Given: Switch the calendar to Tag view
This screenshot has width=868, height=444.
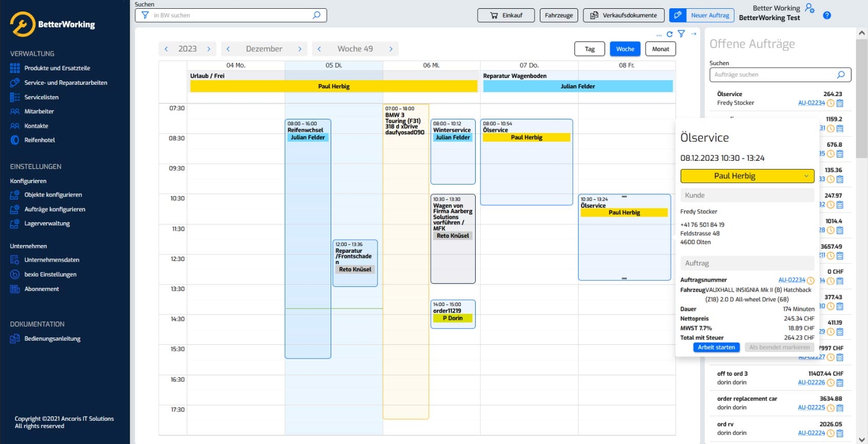Looking at the screenshot, I should tap(589, 49).
